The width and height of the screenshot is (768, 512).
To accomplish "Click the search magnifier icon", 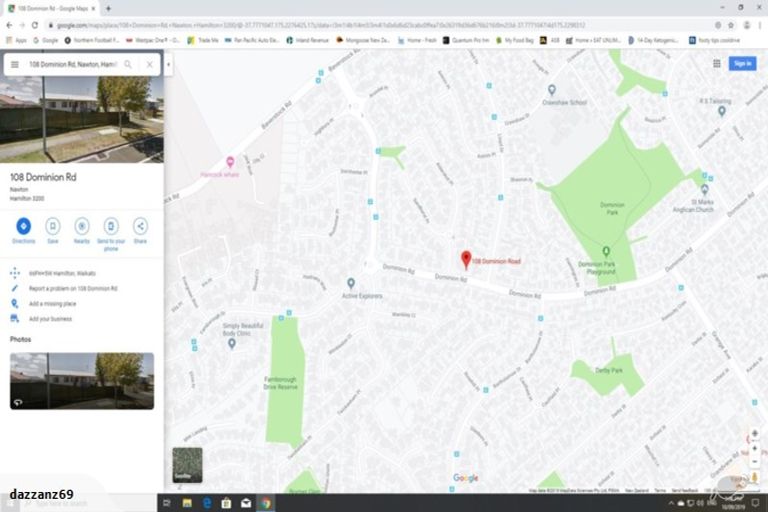I will [x=128, y=64].
